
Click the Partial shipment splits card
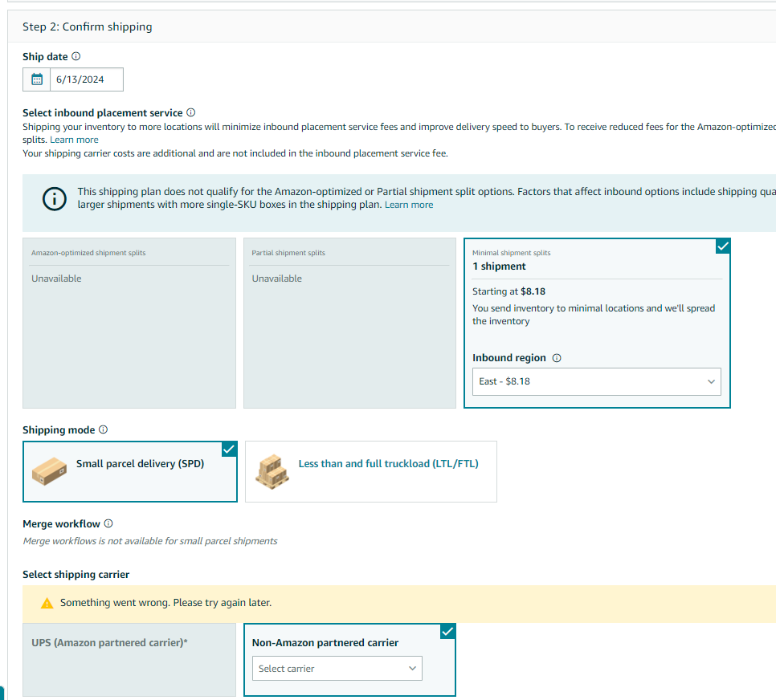point(349,323)
